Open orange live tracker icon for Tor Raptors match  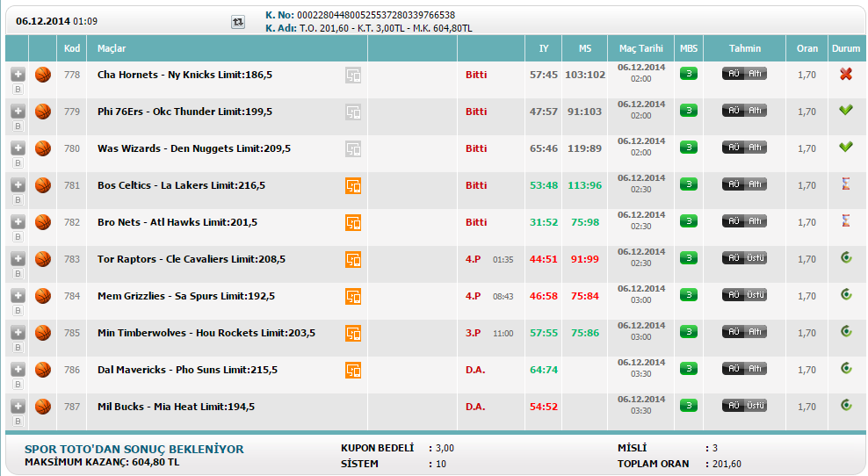pyautogui.click(x=353, y=260)
